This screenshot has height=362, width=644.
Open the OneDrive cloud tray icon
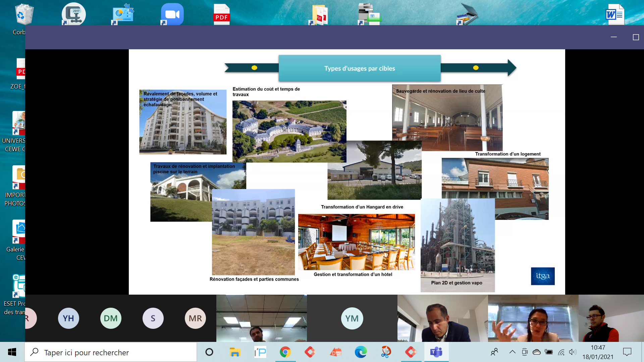[x=537, y=352]
